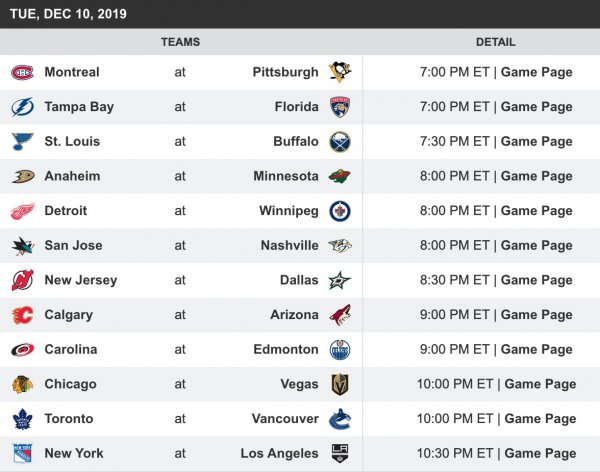Open Game Page for Chicago at Vegas
This screenshot has height=472, width=600.
click(540, 384)
